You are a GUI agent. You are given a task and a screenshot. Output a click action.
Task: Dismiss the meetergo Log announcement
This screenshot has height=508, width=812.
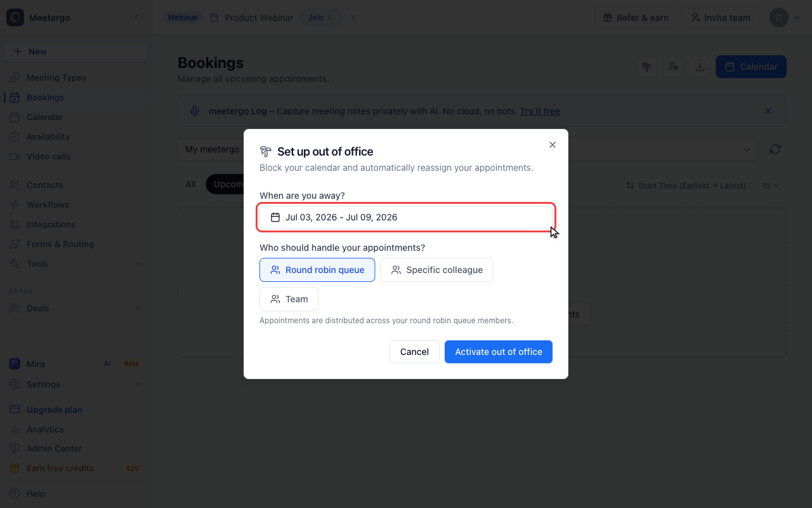click(x=768, y=111)
